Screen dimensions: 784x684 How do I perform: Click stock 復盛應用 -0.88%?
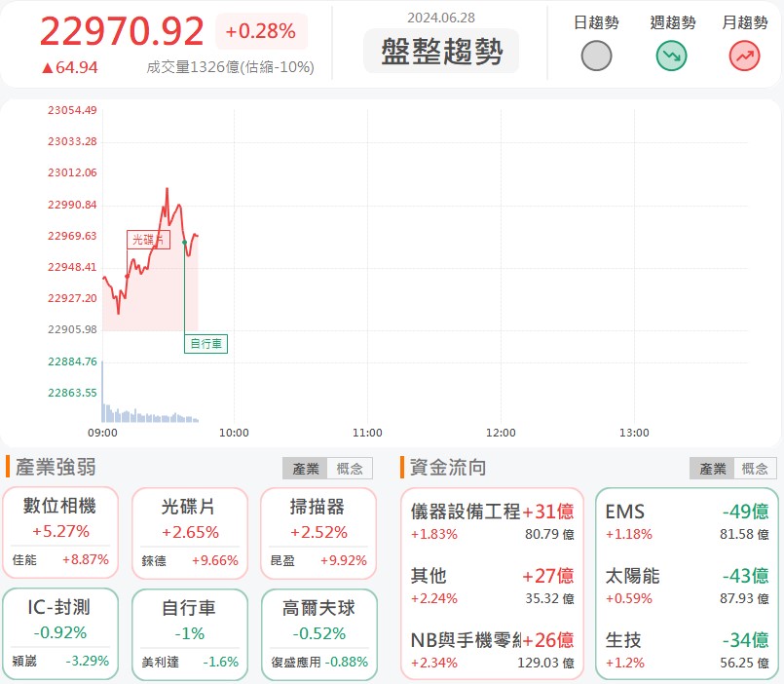pyautogui.click(x=319, y=662)
